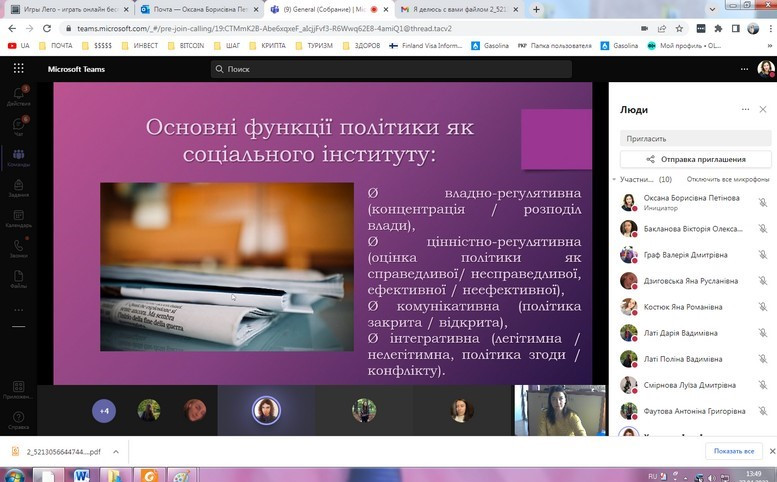Toggle microphone for Латі Поліна Вадимівна

click(763, 359)
